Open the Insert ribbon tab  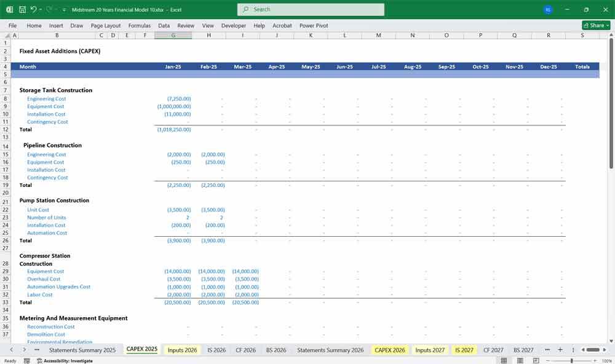(56, 25)
